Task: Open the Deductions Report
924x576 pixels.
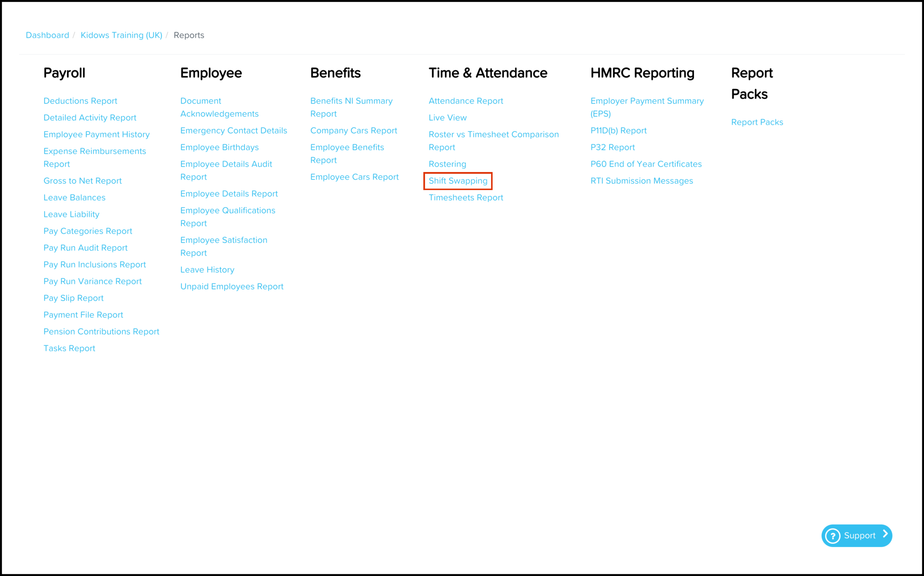Action: click(x=80, y=101)
